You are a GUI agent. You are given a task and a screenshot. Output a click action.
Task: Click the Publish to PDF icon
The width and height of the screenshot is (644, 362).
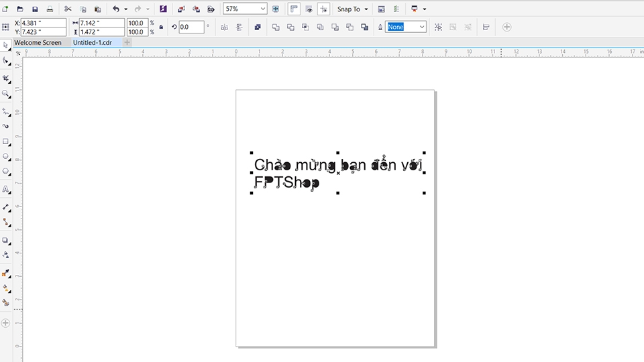(x=211, y=9)
